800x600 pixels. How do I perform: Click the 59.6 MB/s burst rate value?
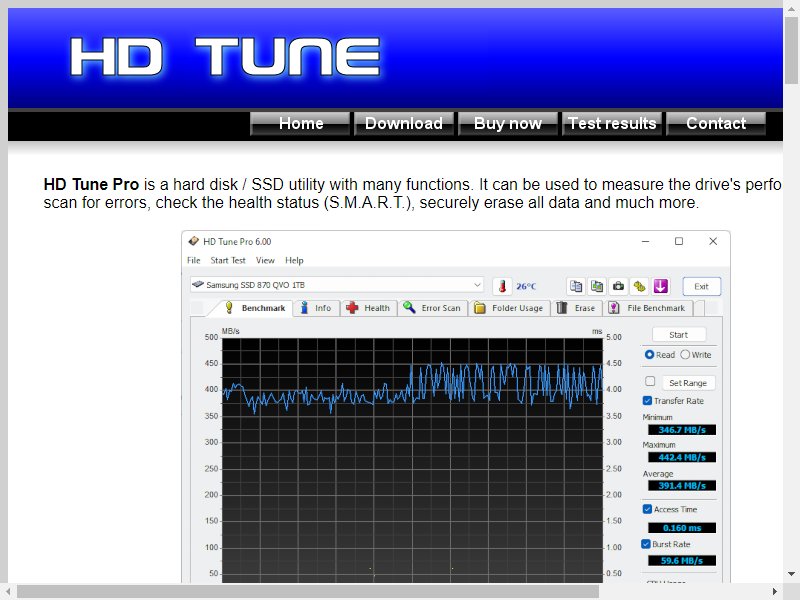[682, 561]
